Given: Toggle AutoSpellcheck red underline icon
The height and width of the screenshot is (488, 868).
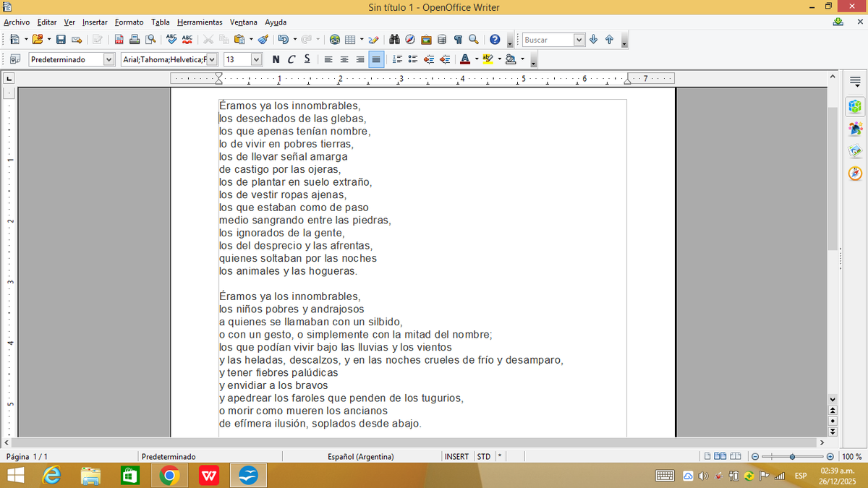Looking at the screenshot, I should point(187,40).
